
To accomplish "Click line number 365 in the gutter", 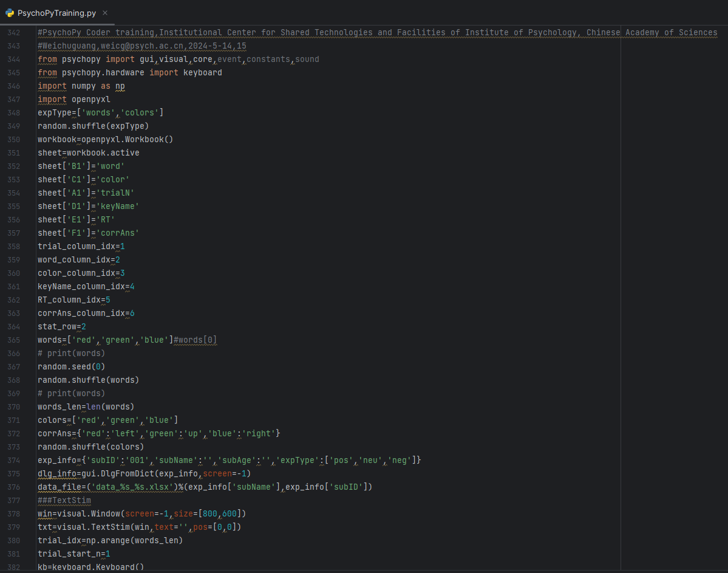I will coord(15,340).
